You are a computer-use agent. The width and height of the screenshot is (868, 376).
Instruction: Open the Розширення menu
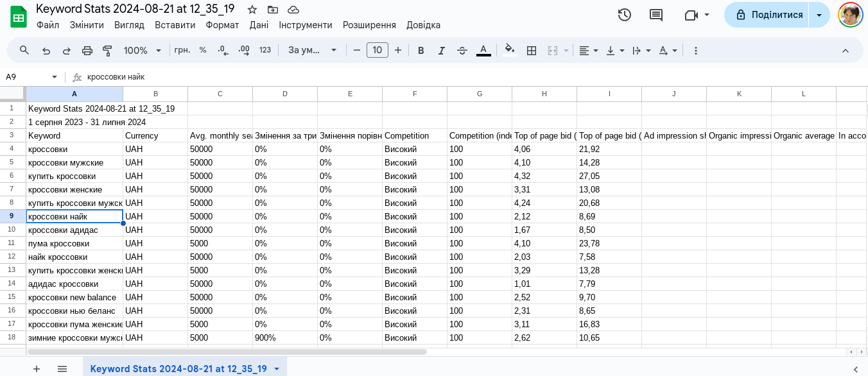click(369, 25)
